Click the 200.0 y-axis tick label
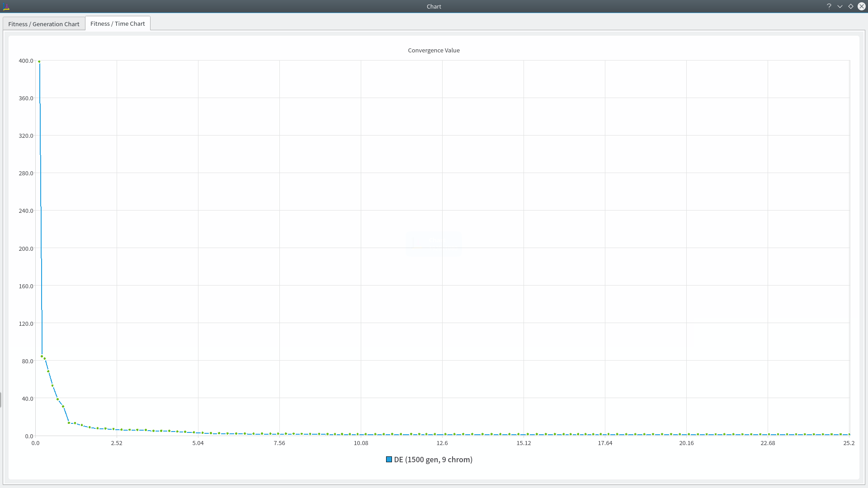Viewport: 868px width, 488px height. point(26,249)
